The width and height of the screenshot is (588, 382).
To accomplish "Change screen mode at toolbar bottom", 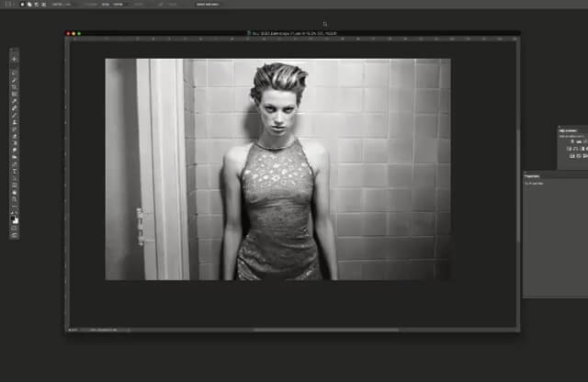I will (15, 235).
